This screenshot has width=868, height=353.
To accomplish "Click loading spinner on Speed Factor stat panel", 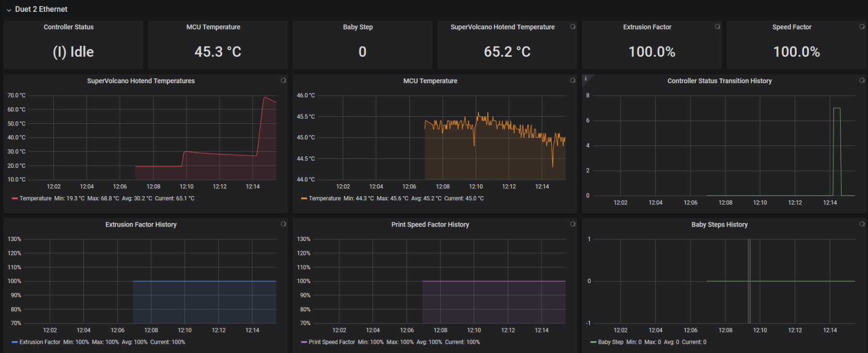I will tap(862, 26).
